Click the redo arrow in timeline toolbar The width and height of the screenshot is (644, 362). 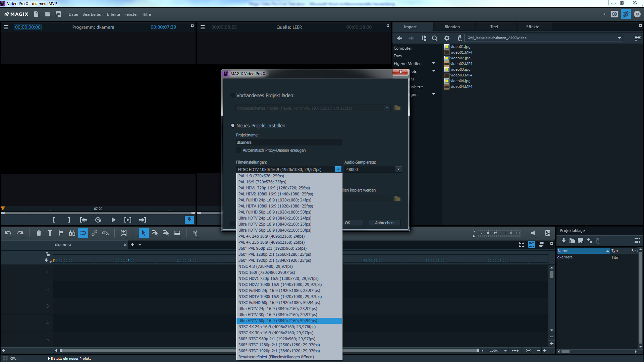pyautogui.click(x=21, y=233)
